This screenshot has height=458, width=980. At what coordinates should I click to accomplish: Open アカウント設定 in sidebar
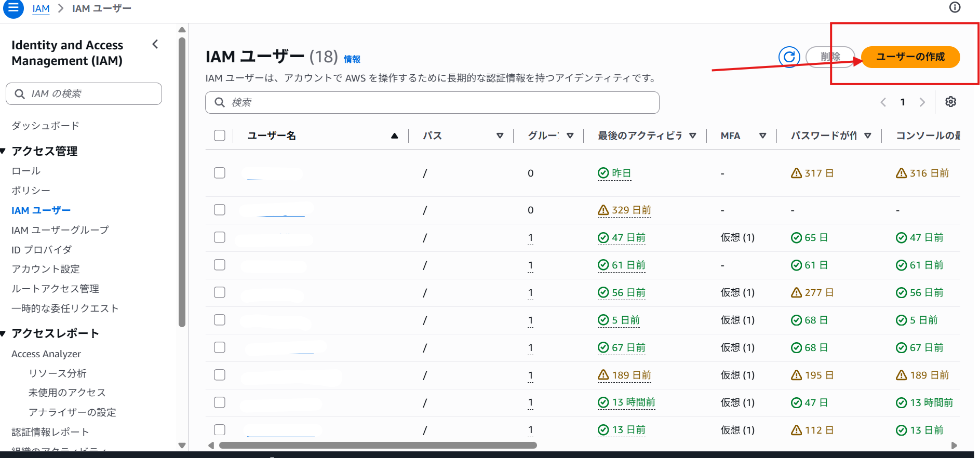point(46,269)
